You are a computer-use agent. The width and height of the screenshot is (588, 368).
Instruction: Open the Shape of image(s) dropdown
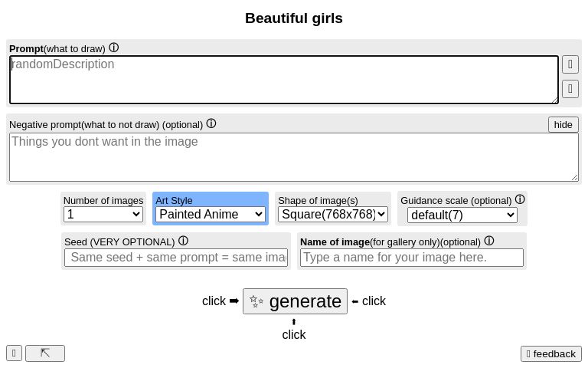pos(333,215)
